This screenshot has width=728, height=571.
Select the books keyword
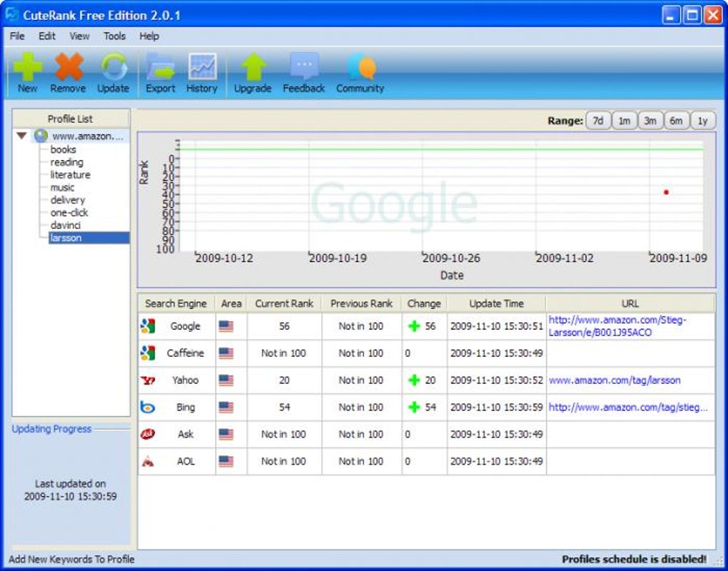pos(63,149)
